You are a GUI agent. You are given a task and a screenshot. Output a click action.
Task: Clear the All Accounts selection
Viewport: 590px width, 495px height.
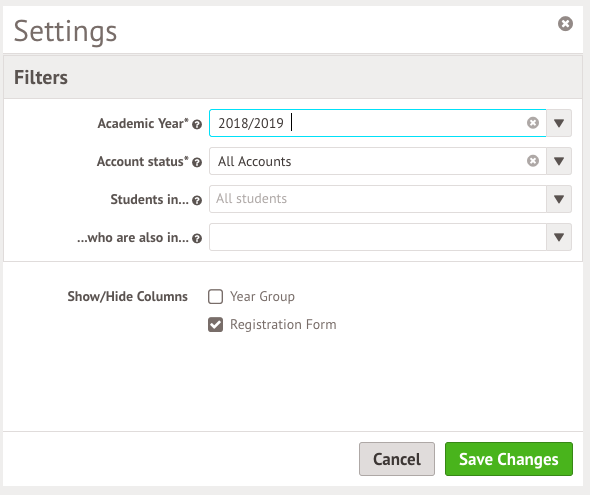[x=532, y=161]
